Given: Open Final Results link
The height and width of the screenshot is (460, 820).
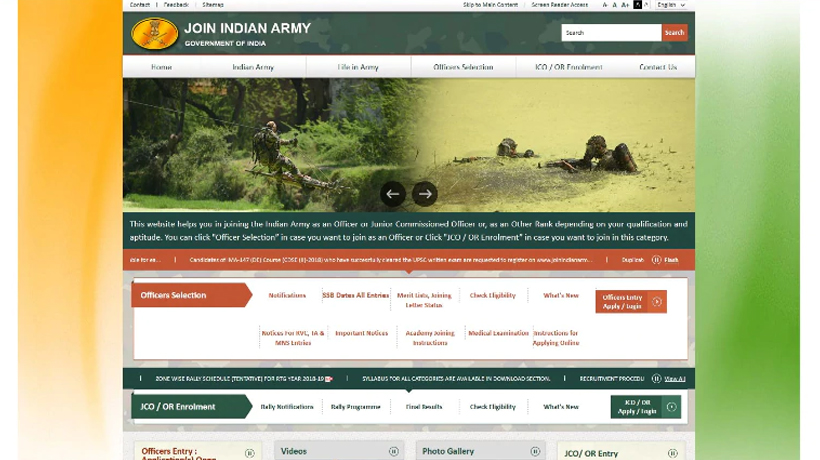Looking at the screenshot, I should (x=424, y=407).
